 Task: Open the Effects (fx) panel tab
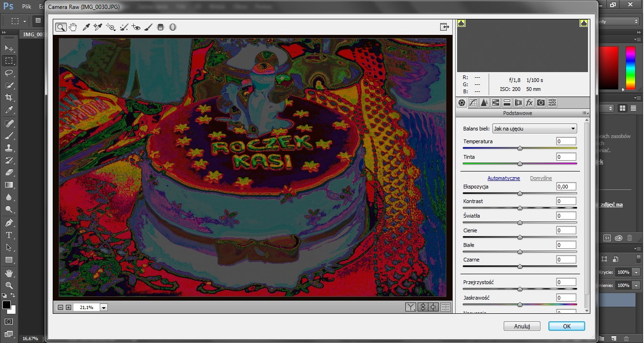pos(529,103)
